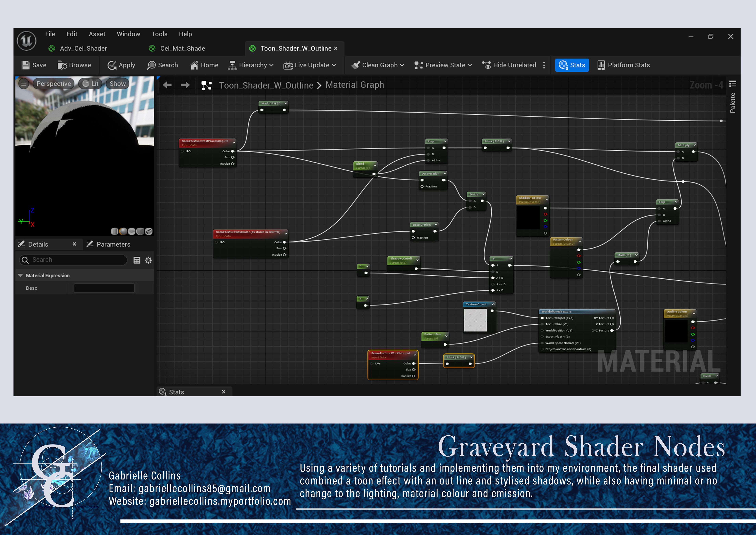Click the Unreal Engine logo icon

coord(27,41)
